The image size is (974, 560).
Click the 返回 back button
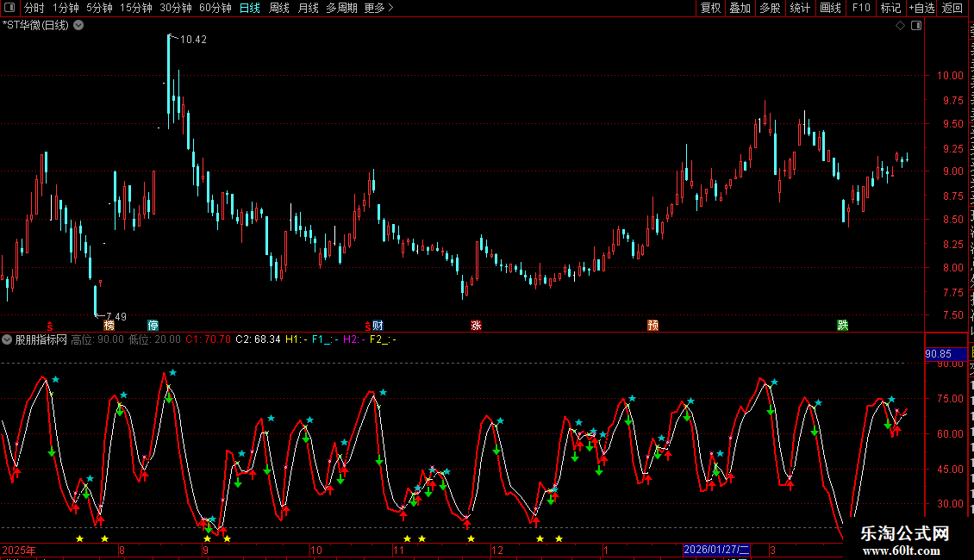[952, 8]
